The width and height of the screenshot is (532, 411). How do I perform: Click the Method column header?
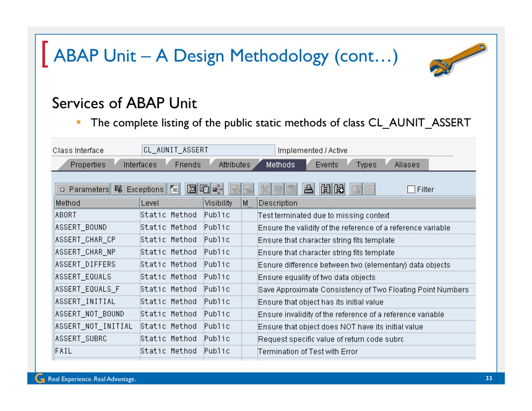pos(97,203)
